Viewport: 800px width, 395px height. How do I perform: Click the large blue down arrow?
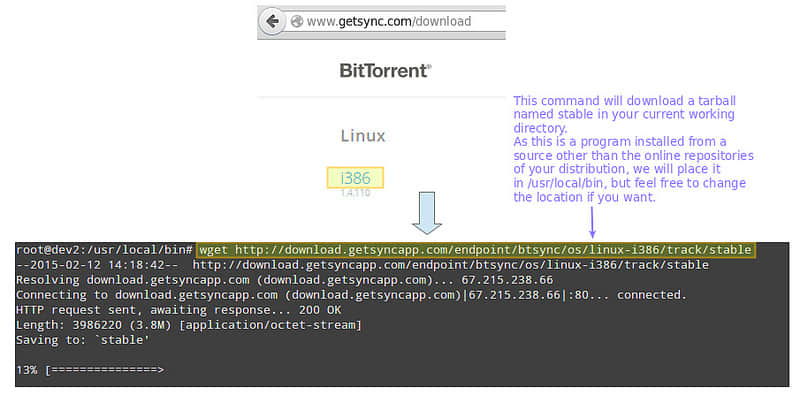[427, 213]
